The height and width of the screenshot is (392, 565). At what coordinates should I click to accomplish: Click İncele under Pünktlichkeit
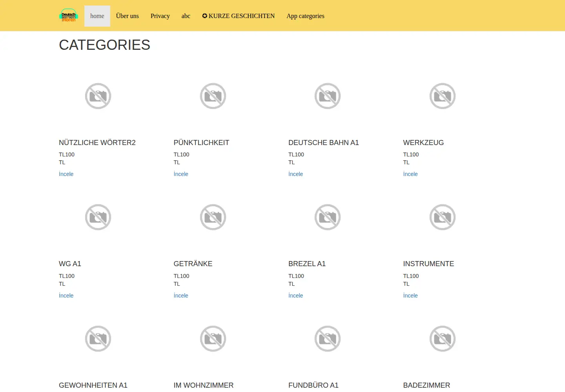181,174
